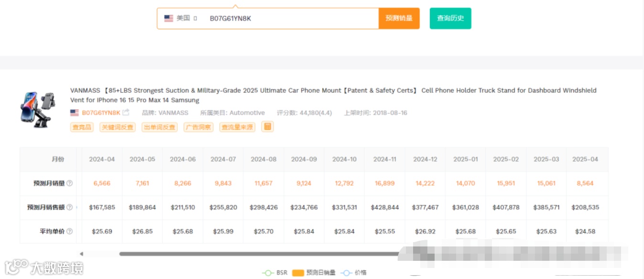Toggle the BSR legend series
Image resolution: width=644 pixels, height=279 pixels.
pos(275,273)
